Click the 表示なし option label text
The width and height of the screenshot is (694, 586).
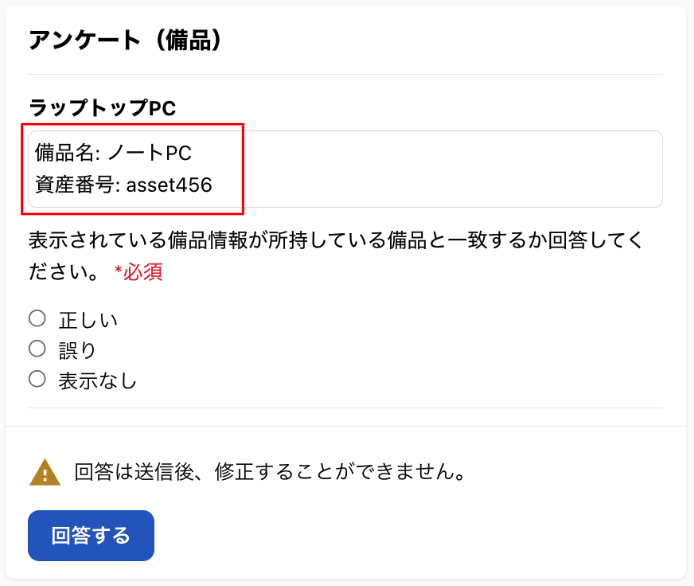98,381
